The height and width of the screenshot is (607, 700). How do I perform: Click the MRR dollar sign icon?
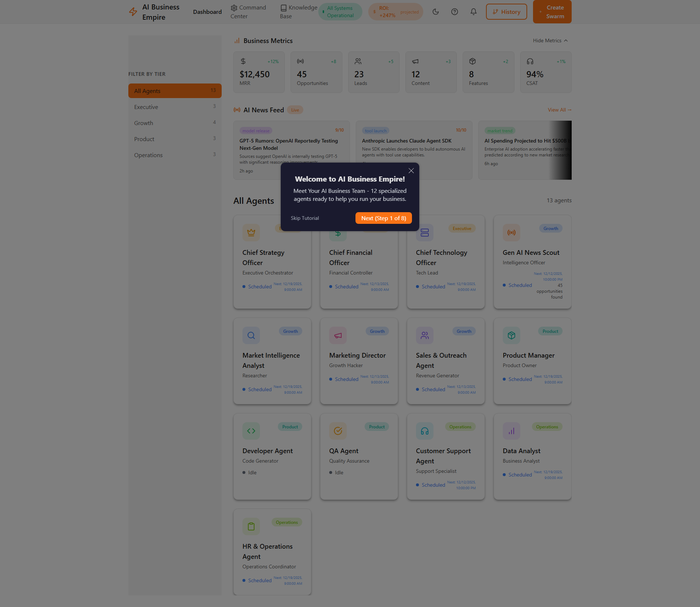[243, 61]
